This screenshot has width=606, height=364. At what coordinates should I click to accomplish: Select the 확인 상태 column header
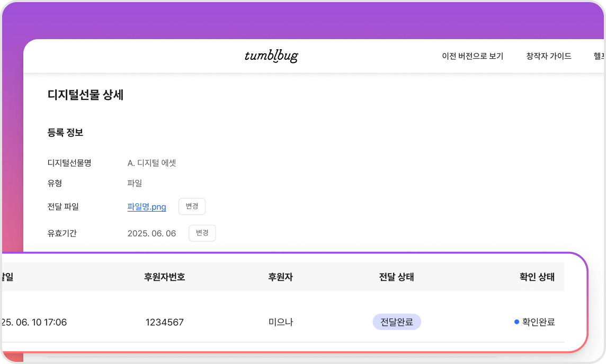[x=537, y=277]
